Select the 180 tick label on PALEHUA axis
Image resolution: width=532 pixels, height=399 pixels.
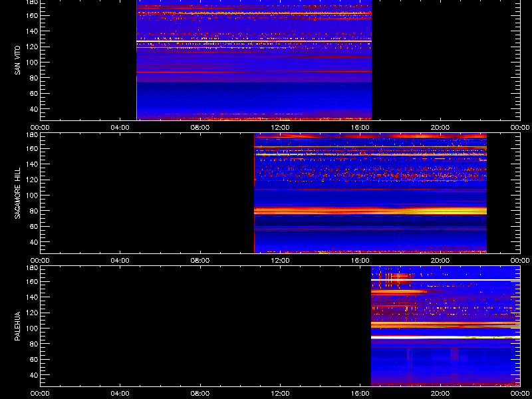33,268
